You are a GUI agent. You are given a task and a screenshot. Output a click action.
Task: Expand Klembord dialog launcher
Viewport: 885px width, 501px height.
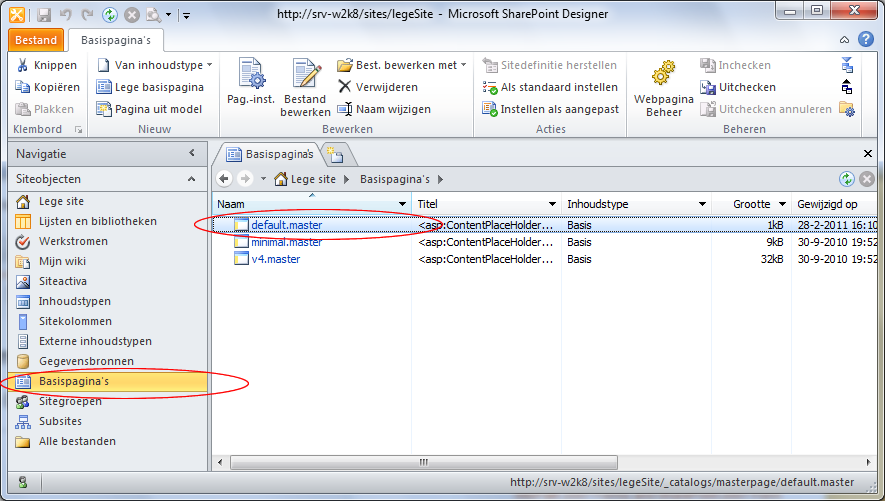[78, 130]
